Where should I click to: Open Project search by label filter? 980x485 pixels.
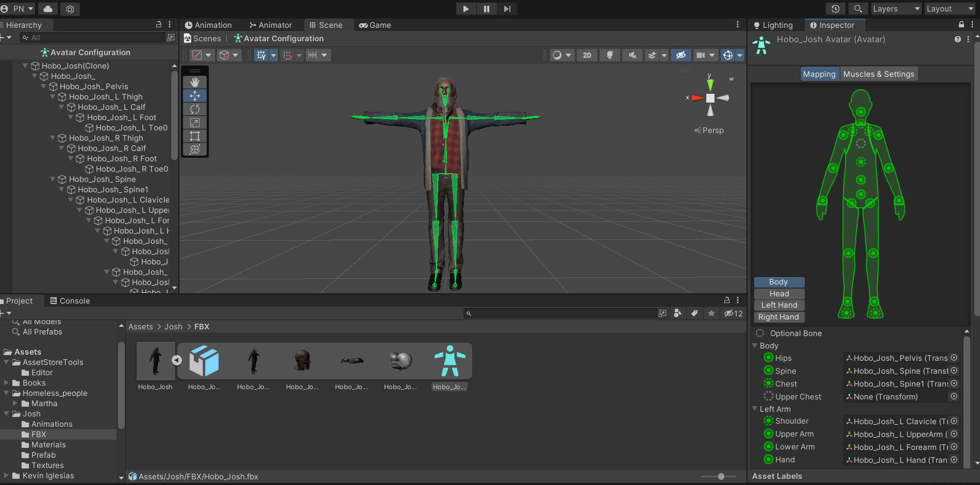[x=694, y=313]
